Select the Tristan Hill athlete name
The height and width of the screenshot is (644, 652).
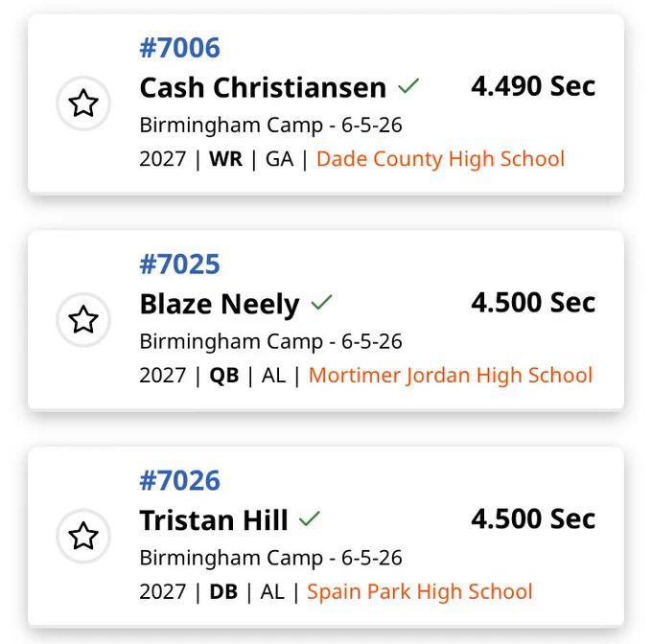tap(214, 520)
